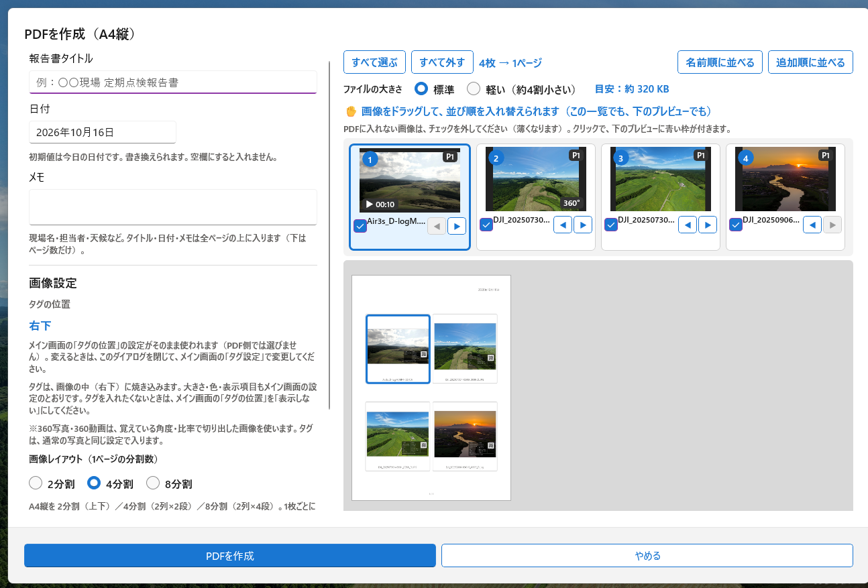Screen dimensions: 868x588
Task: Select the 標準 file size option
Action: pyautogui.click(x=435, y=89)
